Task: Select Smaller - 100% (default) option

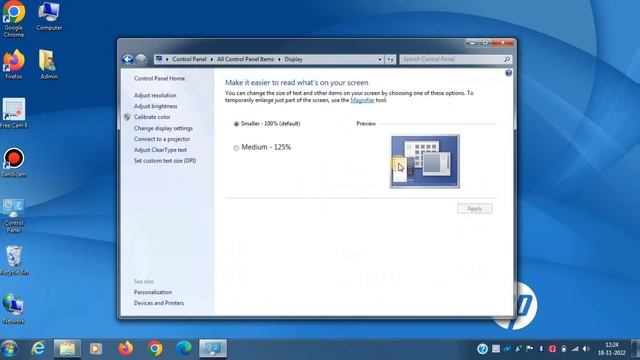Action: 267,124
